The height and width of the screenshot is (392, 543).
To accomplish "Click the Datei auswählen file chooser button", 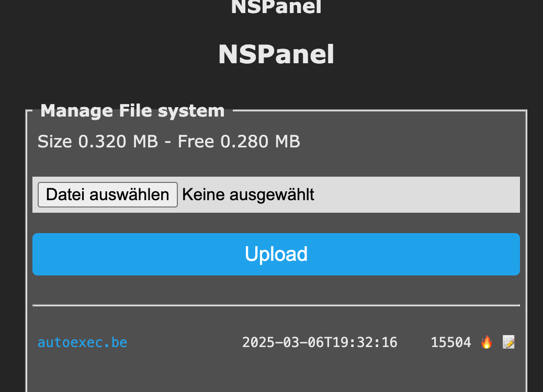I will (108, 195).
